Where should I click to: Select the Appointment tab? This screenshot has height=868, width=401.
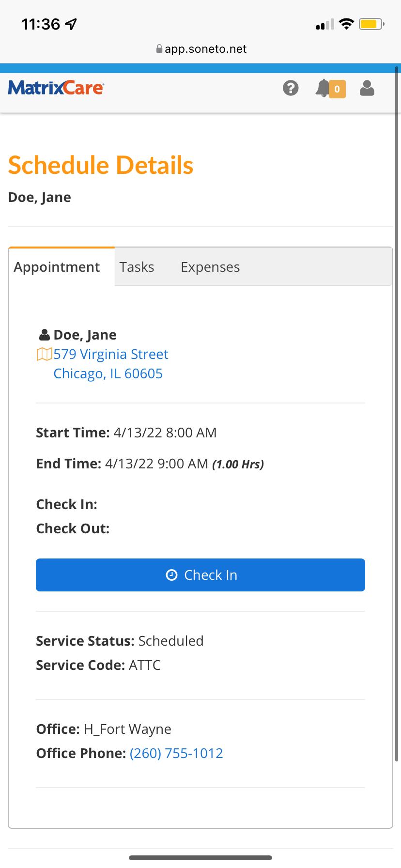point(57,266)
